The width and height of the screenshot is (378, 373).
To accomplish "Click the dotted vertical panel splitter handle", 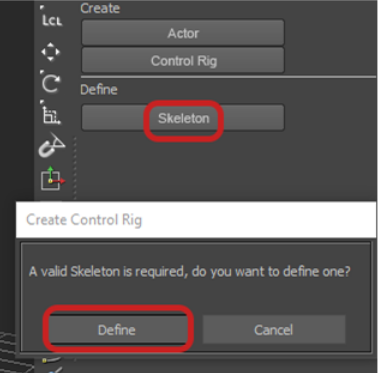I will (75, 168).
